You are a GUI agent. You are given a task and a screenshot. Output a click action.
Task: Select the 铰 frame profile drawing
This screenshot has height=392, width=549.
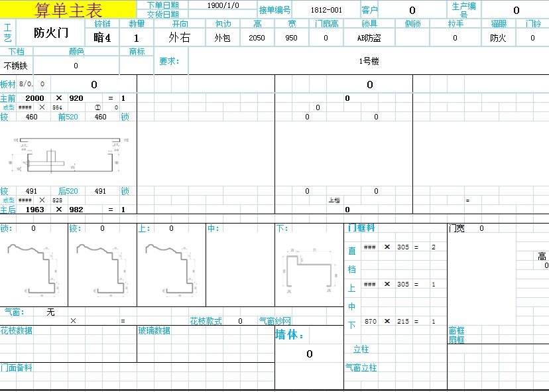[101, 267]
